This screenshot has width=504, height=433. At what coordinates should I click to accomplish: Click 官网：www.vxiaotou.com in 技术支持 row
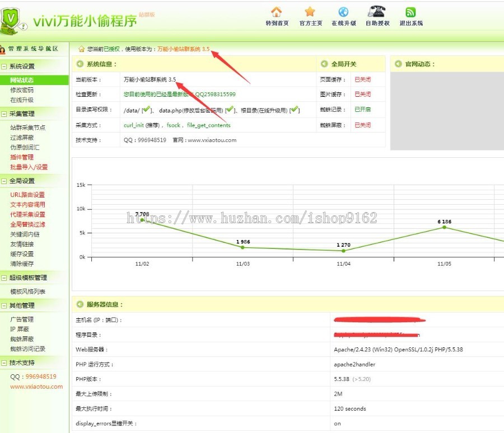click(204, 140)
